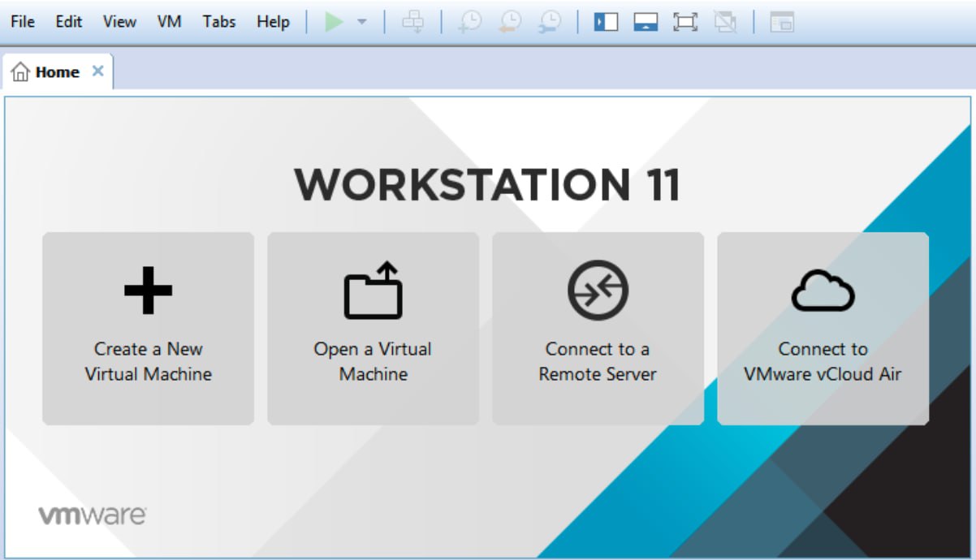The image size is (976, 560).
Task: Open the Tabs menu
Action: click(219, 22)
